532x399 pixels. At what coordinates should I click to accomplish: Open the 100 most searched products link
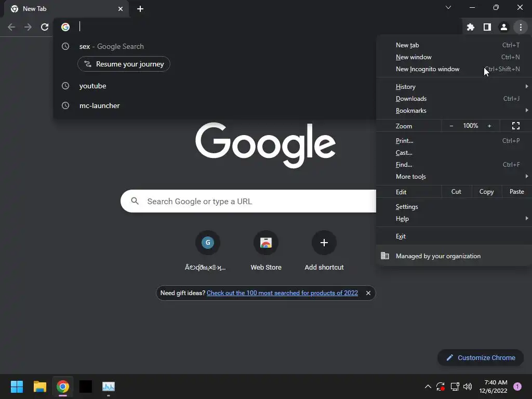click(282, 293)
